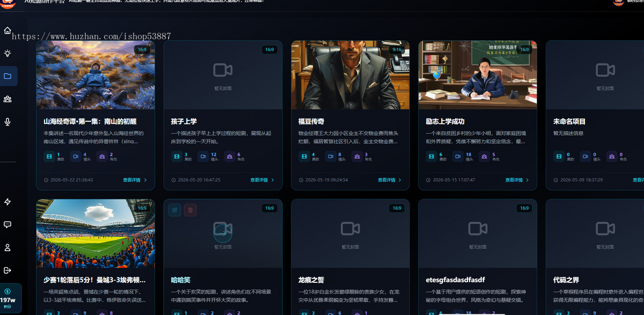Open the lightbulb ideas section in sidebar
Viewport: 644px width, 315px height.
pyautogui.click(x=8, y=53)
